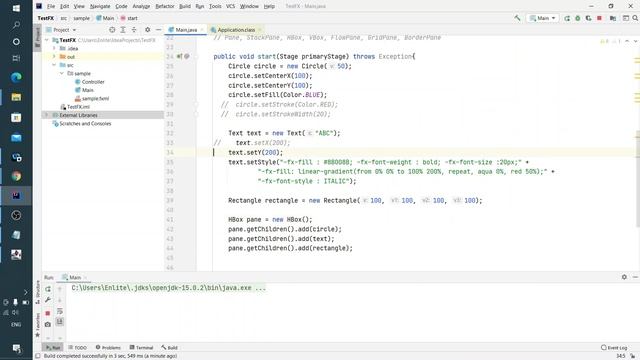Click the Rerun icon in Run panel
The image size is (640, 360).
pyautogui.click(x=48, y=289)
